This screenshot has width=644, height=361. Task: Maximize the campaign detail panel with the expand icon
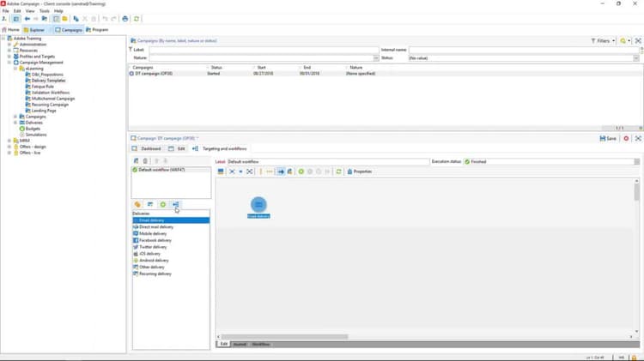[x=638, y=139]
